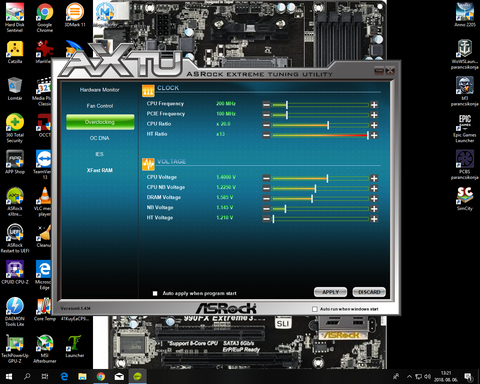This screenshot has height=384, width=480.
Task: Increase HT Voltage with plus button
Action: [374, 219]
